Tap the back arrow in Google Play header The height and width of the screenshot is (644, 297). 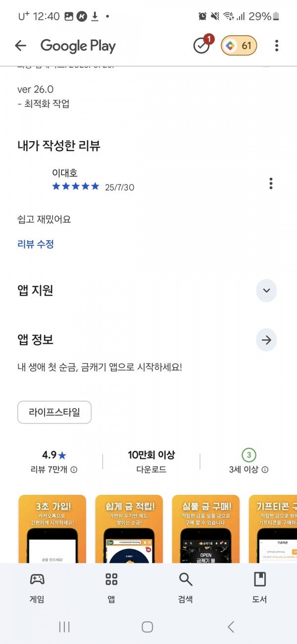(x=20, y=46)
